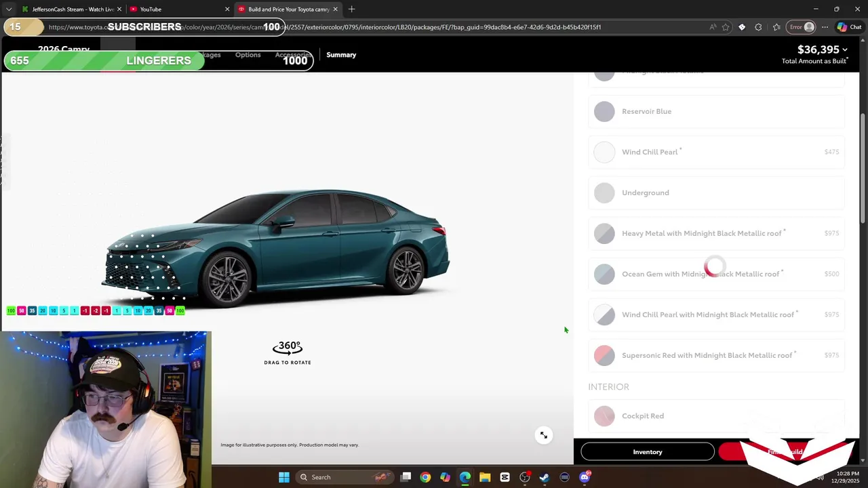Open Edge Settings and more menu
This screenshot has height=488, width=868.
(825, 27)
